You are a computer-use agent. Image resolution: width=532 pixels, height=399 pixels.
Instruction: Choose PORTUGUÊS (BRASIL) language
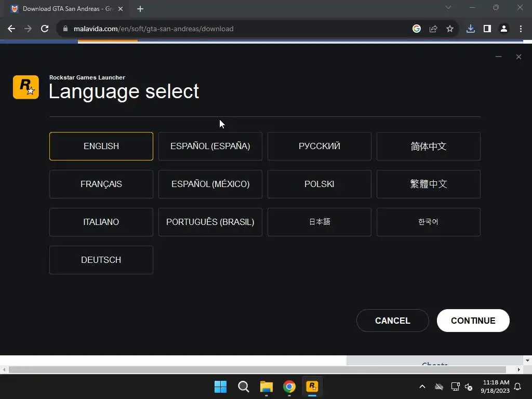tap(210, 222)
